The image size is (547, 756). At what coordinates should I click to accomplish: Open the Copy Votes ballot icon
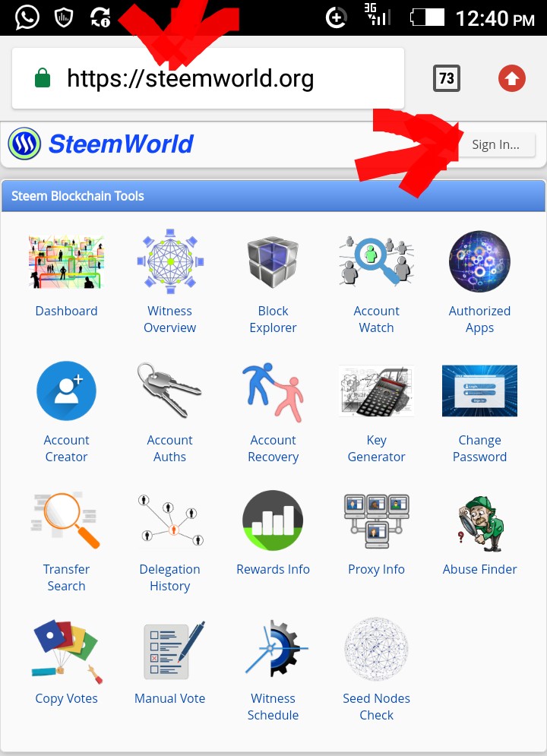coord(67,651)
